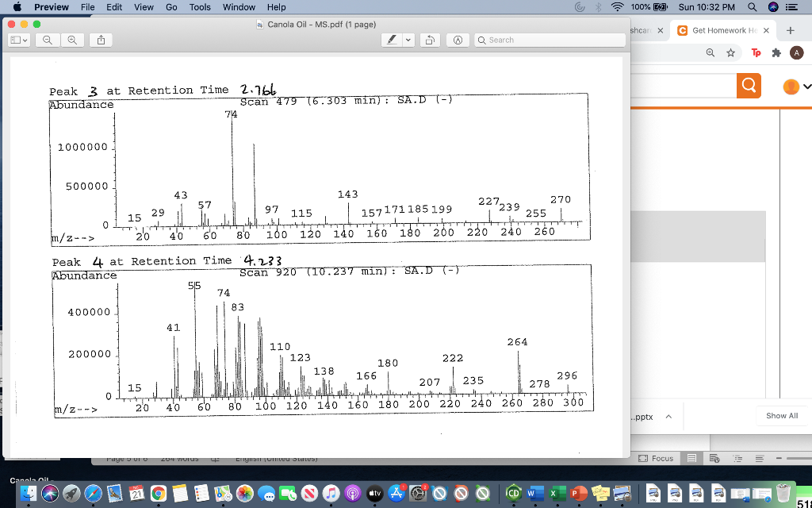Click the highlight annotation icon in Preview toolbar

[458, 40]
